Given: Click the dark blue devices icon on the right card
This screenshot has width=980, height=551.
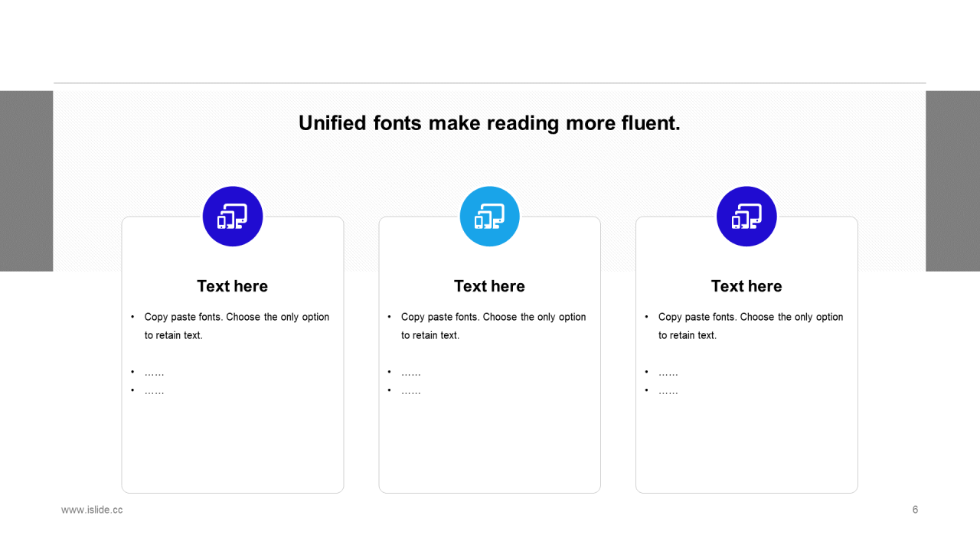Looking at the screenshot, I should (x=746, y=217).
